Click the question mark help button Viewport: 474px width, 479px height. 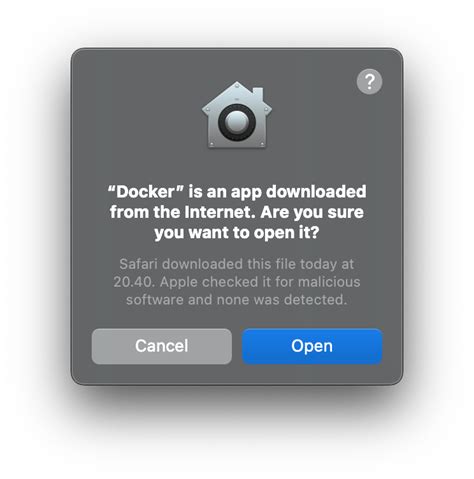pos(369,81)
